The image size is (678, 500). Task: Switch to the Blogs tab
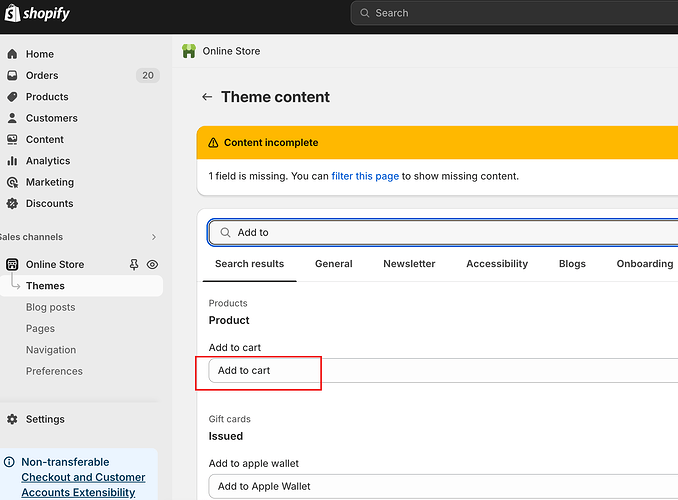pyautogui.click(x=572, y=264)
